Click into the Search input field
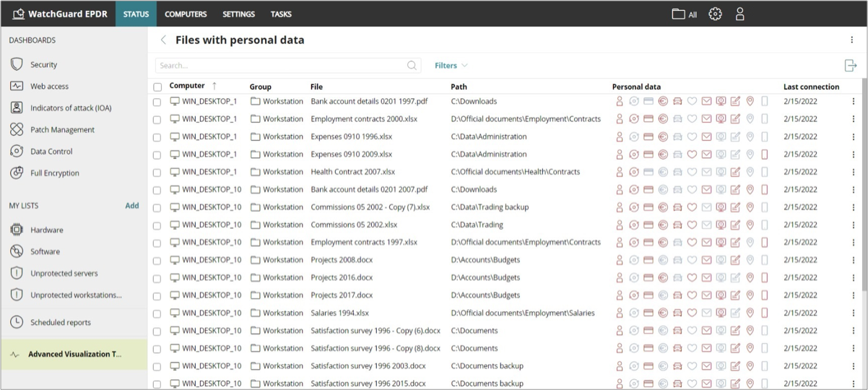Viewport: 868px width, 390px height. point(282,66)
